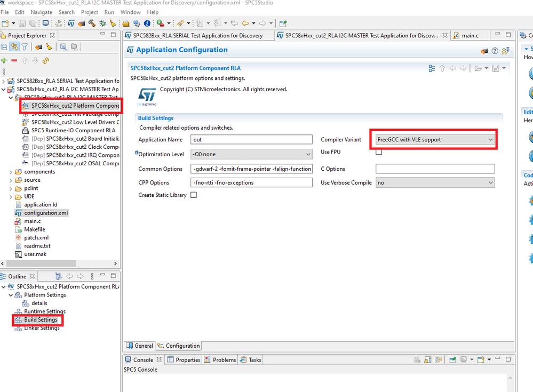
Task: Click the refresh arrows icon in Project Explorer
Action: [x=46, y=60]
